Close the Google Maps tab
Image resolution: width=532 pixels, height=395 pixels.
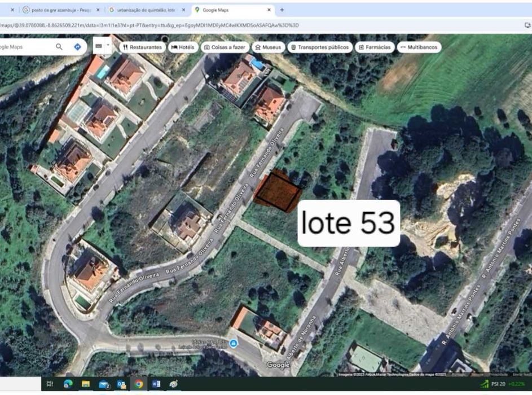tap(269, 10)
